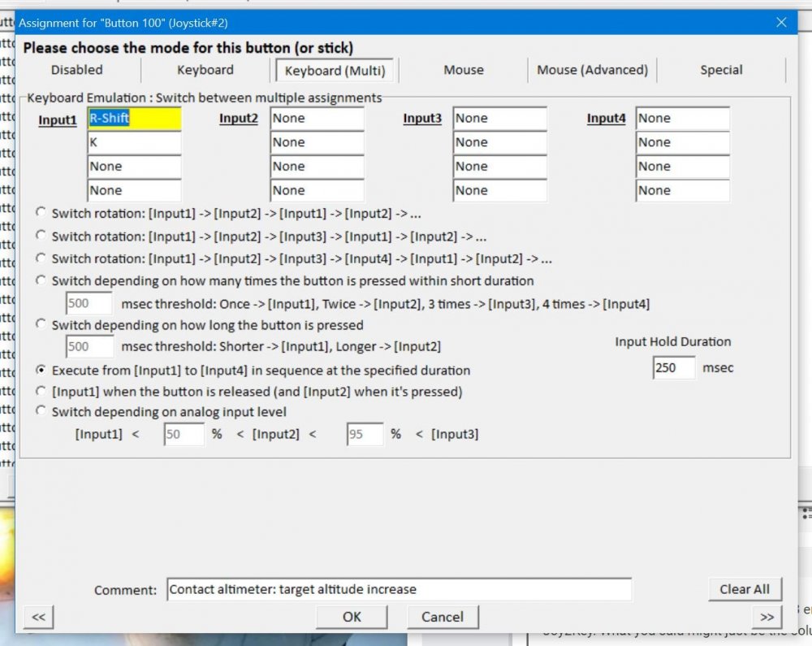Select switch depending on analog input level

pyautogui.click(x=41, y=411)
